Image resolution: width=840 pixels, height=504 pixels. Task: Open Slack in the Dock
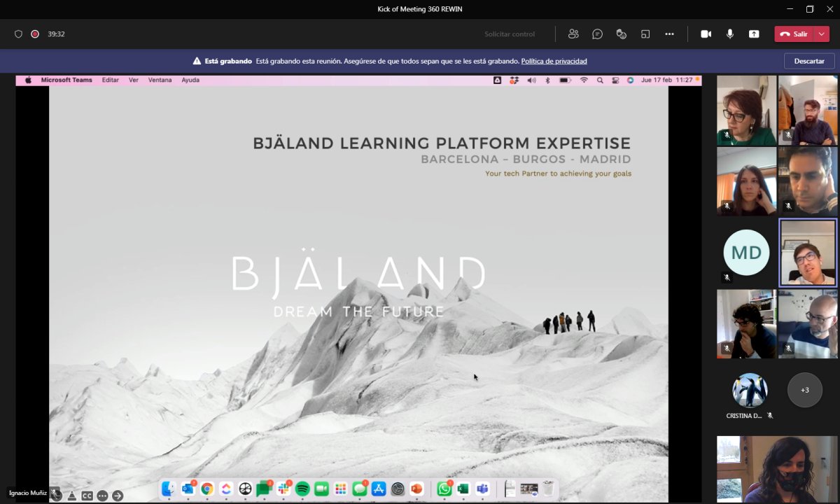coord(283,489)
